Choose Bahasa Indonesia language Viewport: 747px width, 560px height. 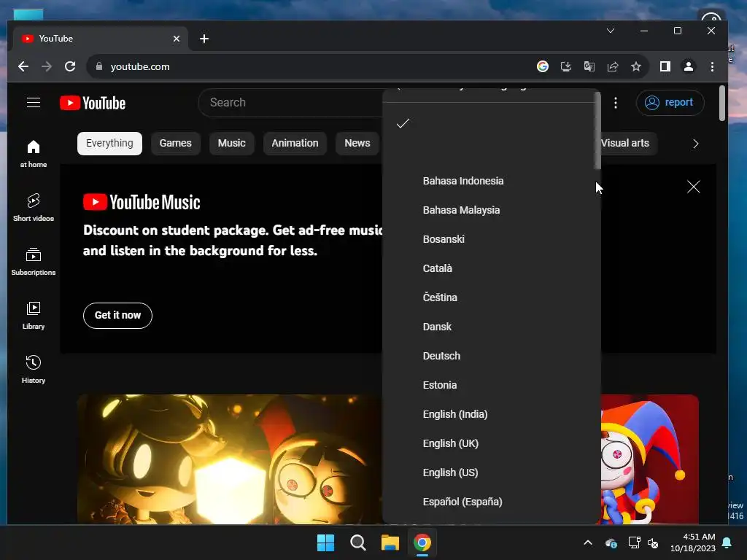tap(489, 181)
